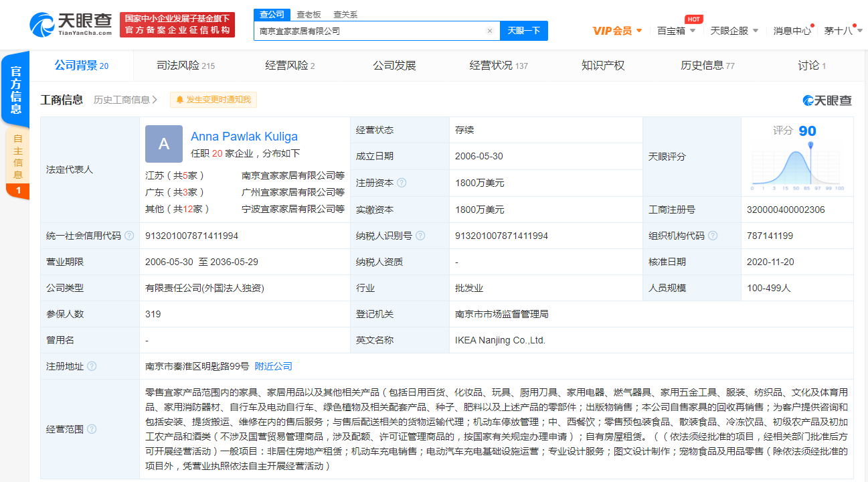The height and width of the screenshot is (482, 868).
Task: Open Anna Pawlak Kuliga profile link
Action: click(x=244, y=137)
